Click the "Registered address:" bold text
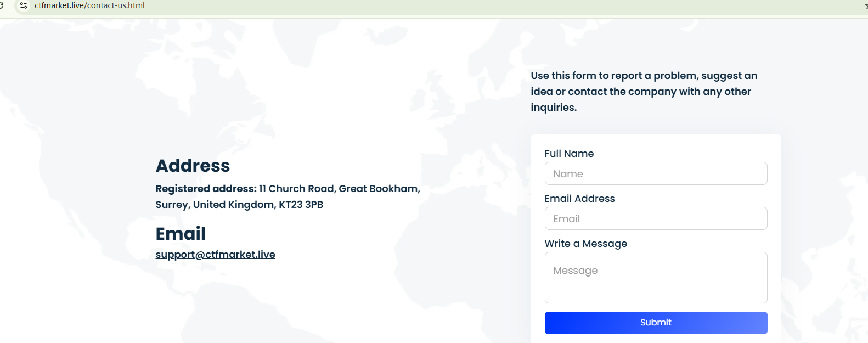Image resolution: width=868 pixels, height=343 pixels. click(206, 189)
